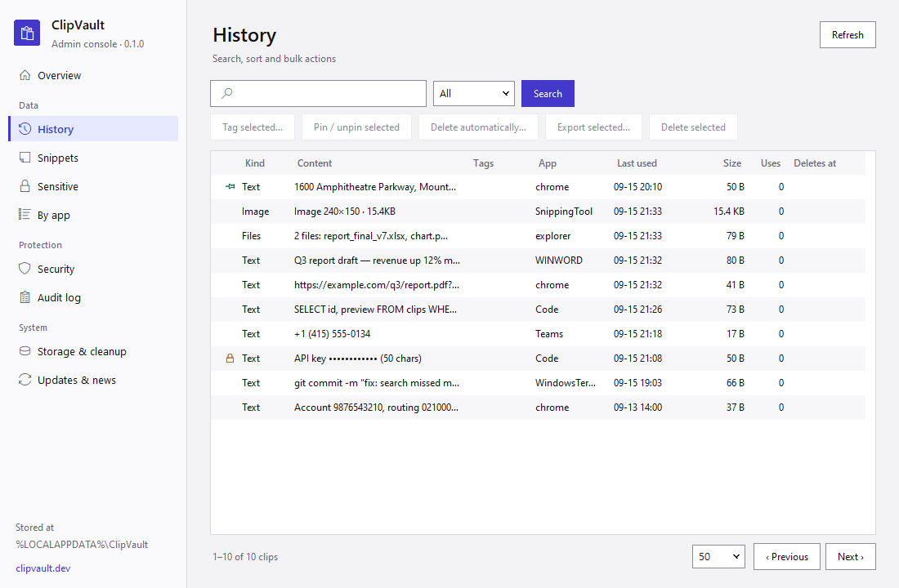Select the 1600 Amphitheatre Parkway clip row

pyautogui.click(x=538, y=187)
